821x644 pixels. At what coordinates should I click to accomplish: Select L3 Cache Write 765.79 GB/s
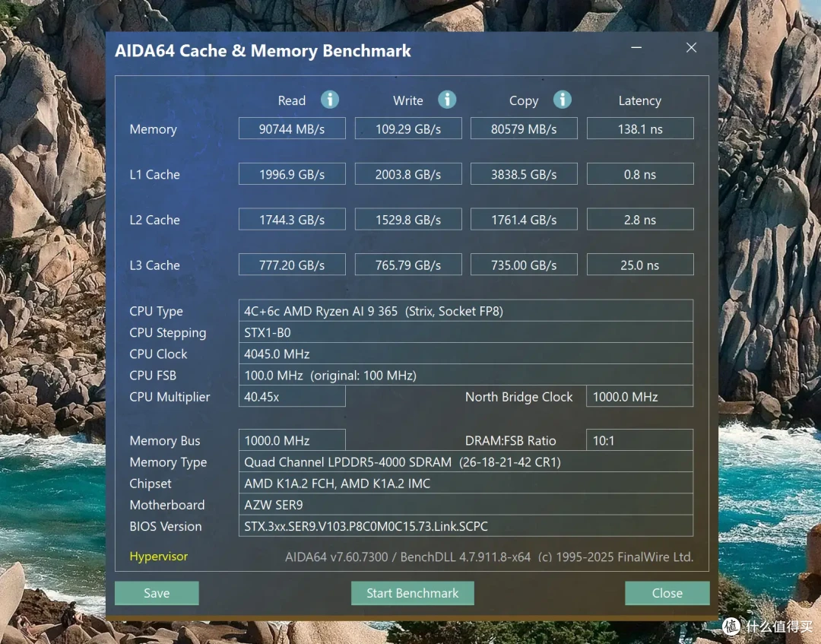coord(408,265)
